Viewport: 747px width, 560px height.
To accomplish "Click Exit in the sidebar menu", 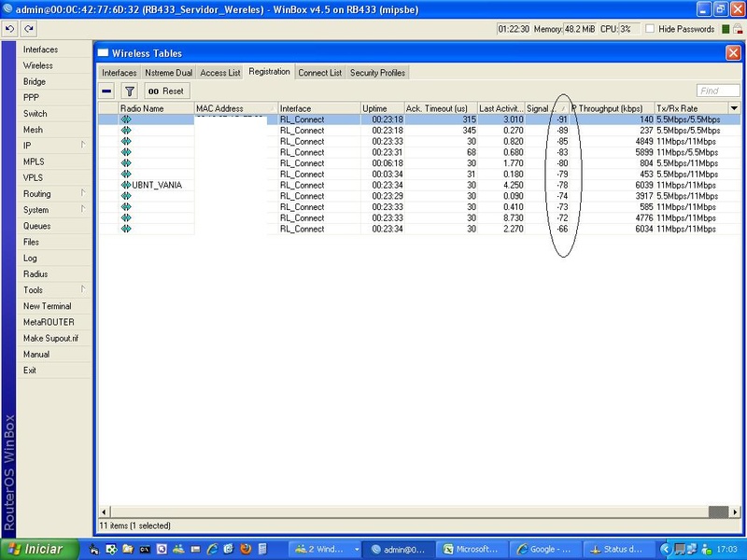I will click(30, 370).
